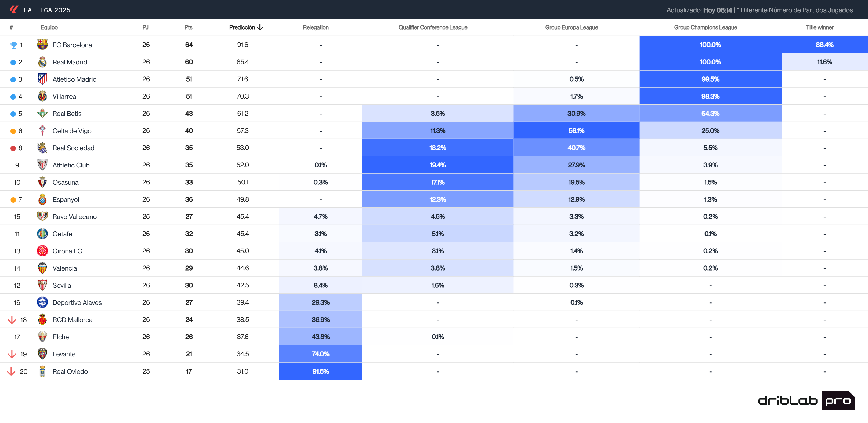The image size is (868, 423).
Task: Select the Sevilla team badge
Action: click(42, 285)
